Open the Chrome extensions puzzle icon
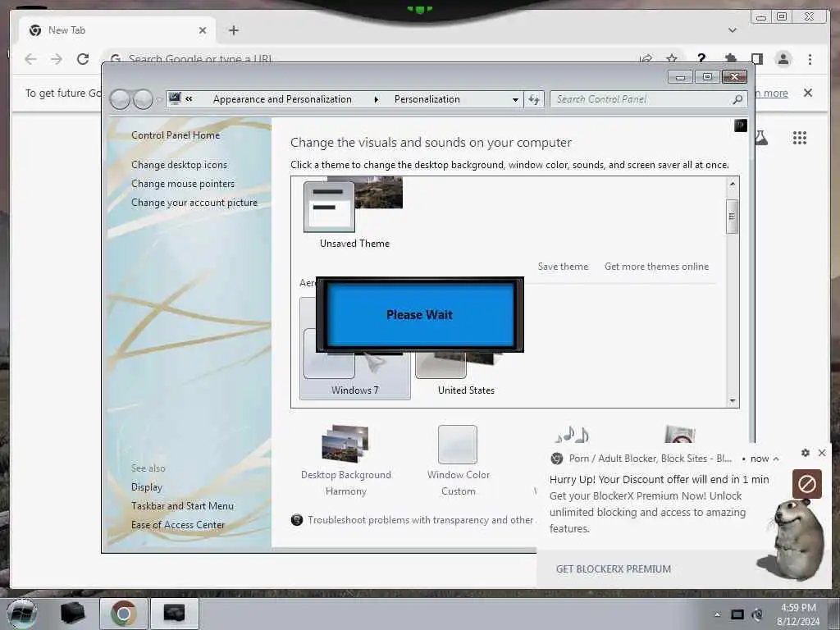Screen dimensions: 840x630 (x=730, y=58)
